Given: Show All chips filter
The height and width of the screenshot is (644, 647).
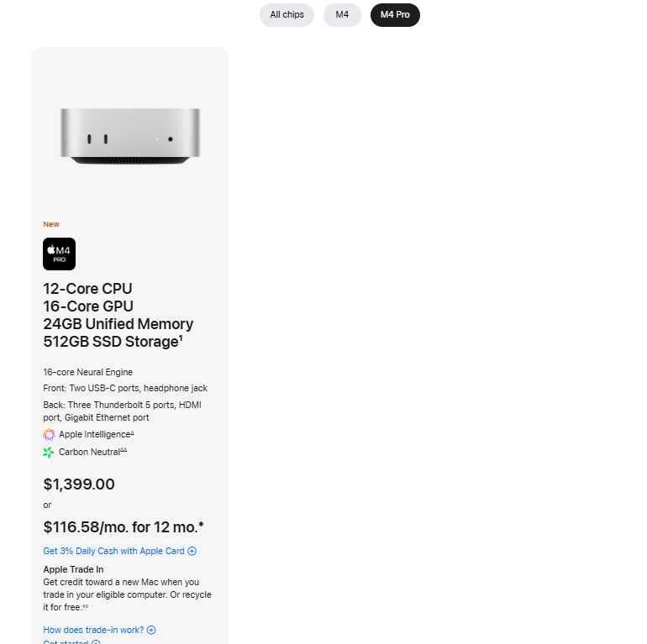Looking at the screenshot, I should [x=287, y=15].
